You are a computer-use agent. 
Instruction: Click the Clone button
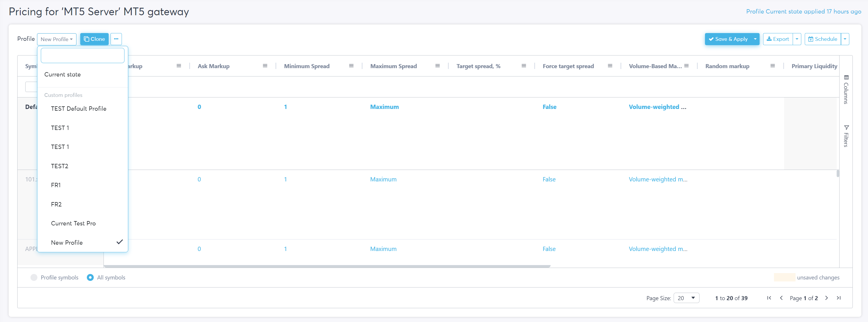(x=94, y=39)
